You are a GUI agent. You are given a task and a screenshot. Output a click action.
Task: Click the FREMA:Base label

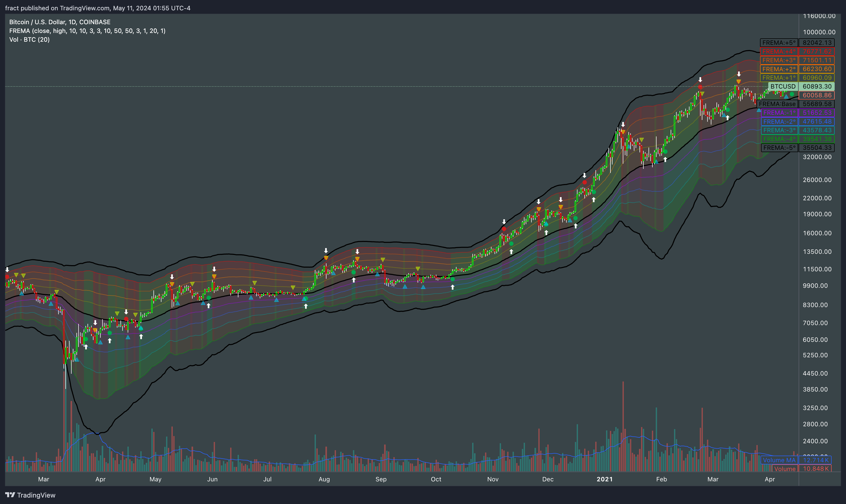coord(777,104)
